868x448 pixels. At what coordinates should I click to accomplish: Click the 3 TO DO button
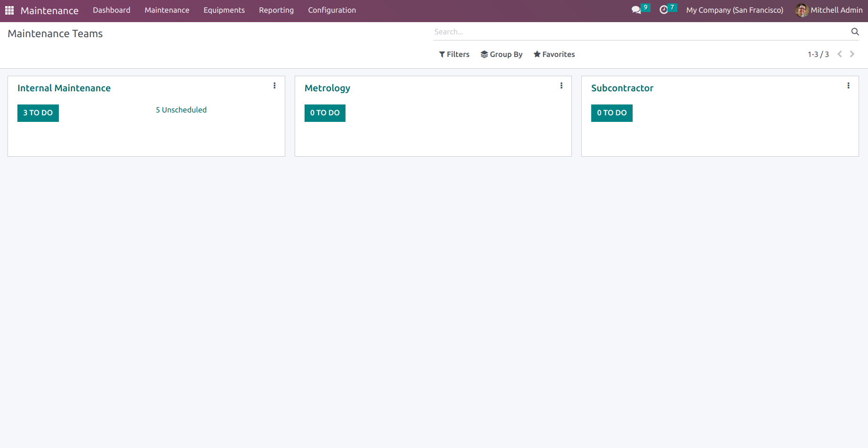(38, 113)
